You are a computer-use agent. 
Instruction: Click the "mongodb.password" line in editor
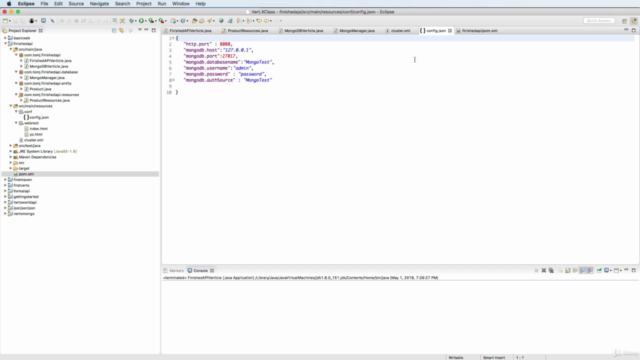(x=224, y=74)
